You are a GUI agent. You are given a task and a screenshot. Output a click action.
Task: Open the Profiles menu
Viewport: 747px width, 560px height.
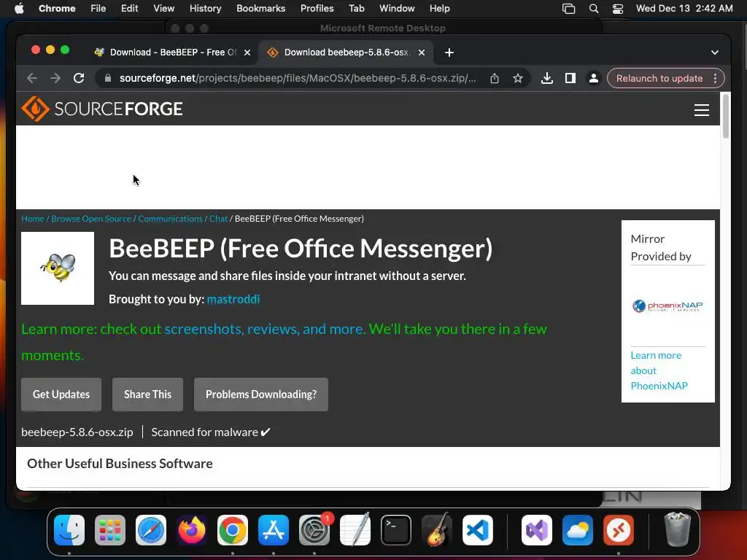(317, 9)
